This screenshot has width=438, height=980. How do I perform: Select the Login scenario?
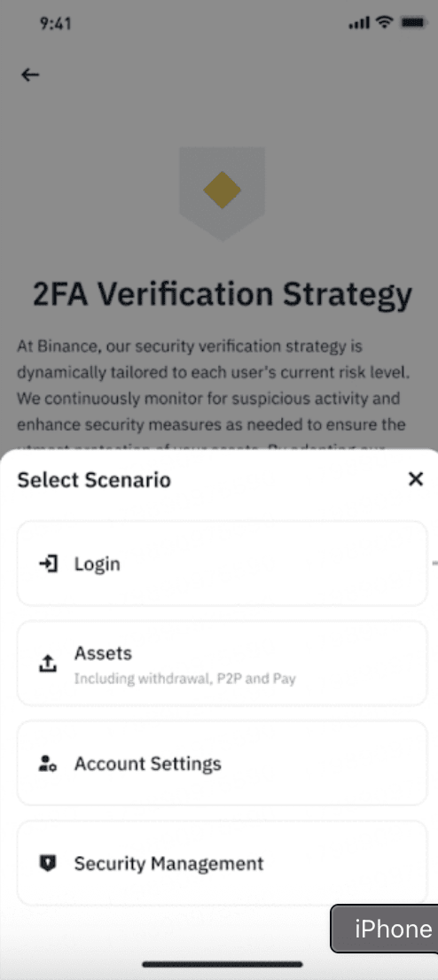[223, 564]
